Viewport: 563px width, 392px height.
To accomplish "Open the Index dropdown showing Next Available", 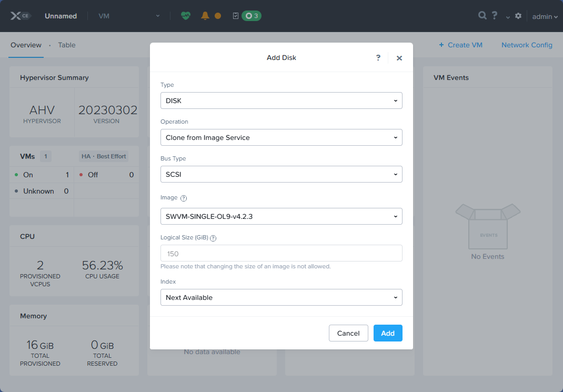I will 281,297.
